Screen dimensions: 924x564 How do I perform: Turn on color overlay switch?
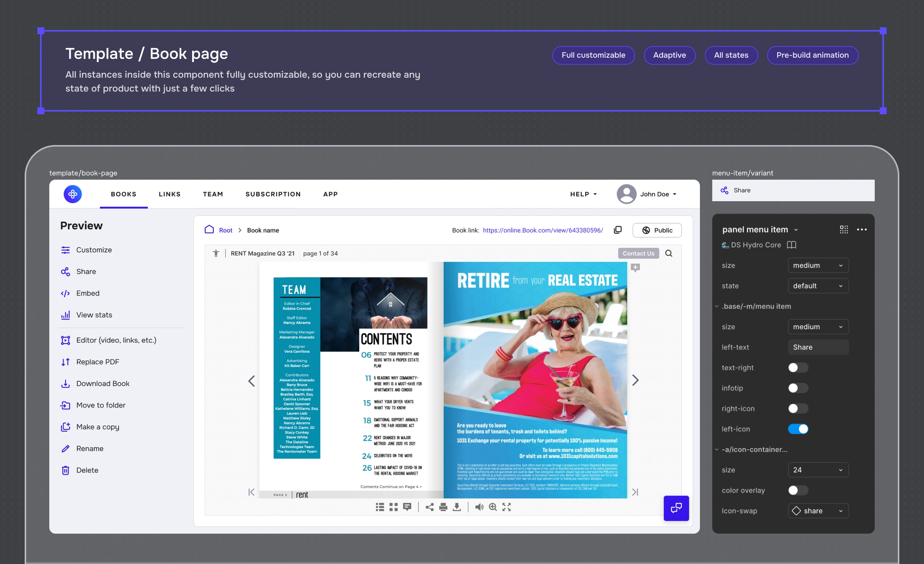pos(798,490)
